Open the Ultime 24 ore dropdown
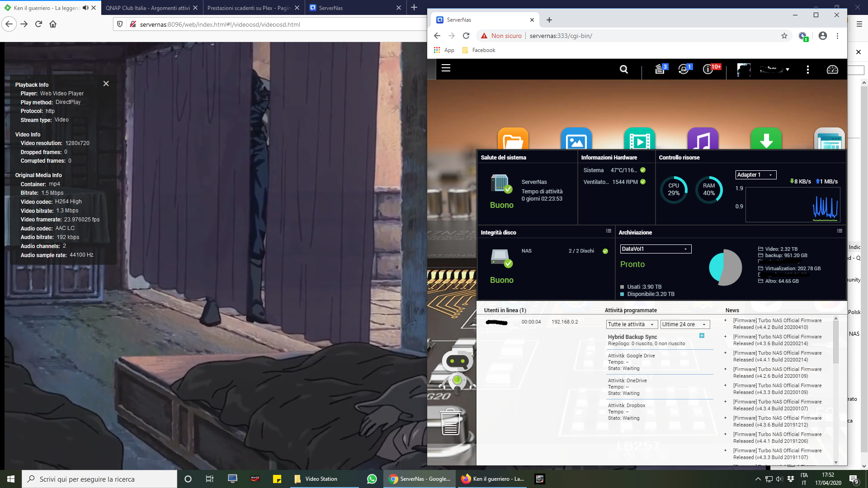This screenshot has width=868, height=488. tap(684, 324)
